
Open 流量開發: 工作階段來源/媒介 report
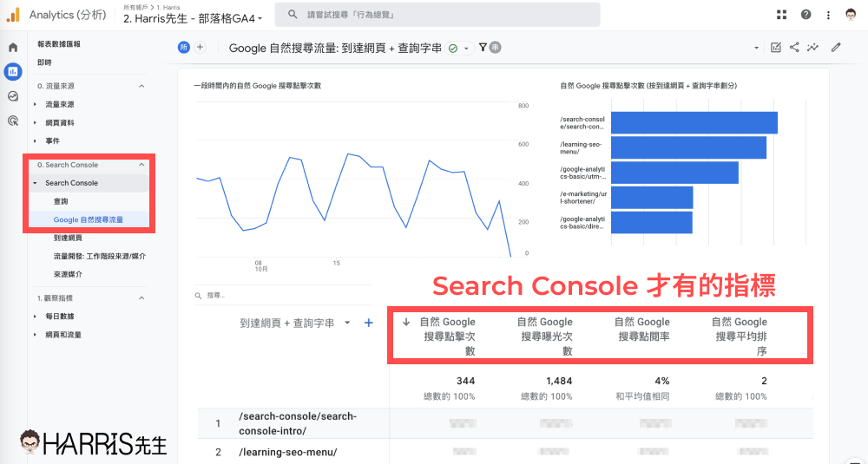pyautogui.click(x=100, y=256)
